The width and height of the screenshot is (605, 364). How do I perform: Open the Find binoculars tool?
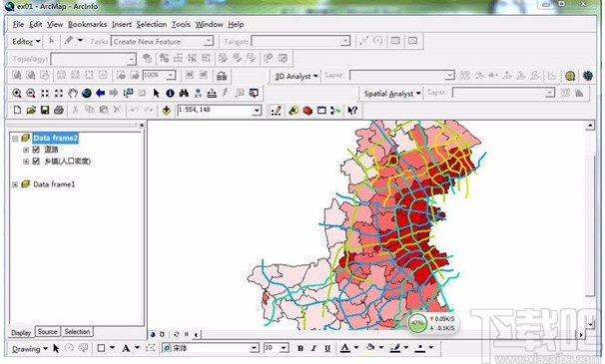[x=184, y=93]
